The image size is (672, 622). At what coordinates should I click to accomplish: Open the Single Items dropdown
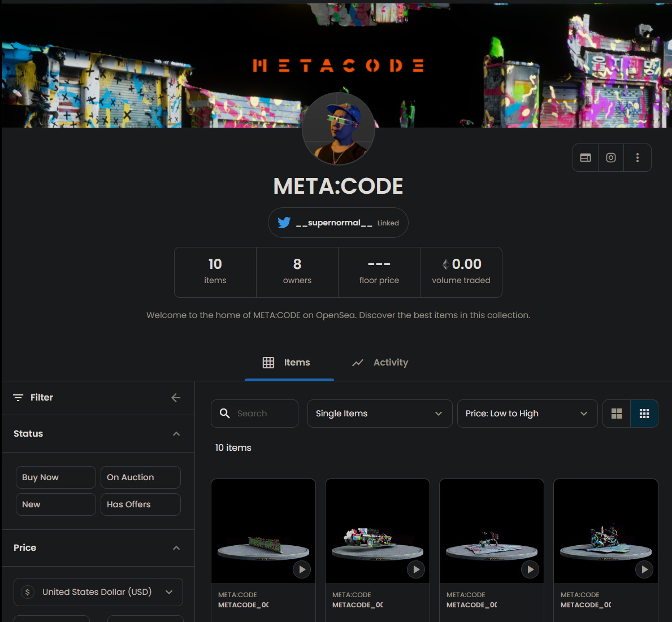pyautogui.click(x=380, y=414)
